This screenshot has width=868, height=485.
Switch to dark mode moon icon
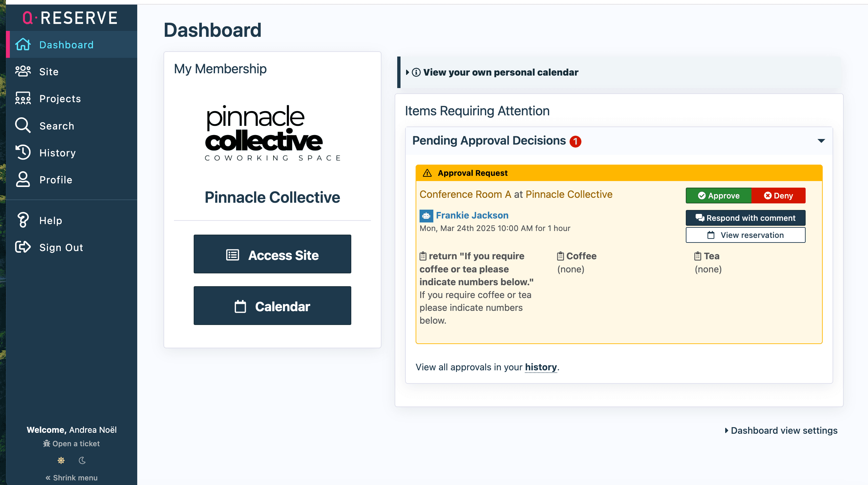[82, 460]
